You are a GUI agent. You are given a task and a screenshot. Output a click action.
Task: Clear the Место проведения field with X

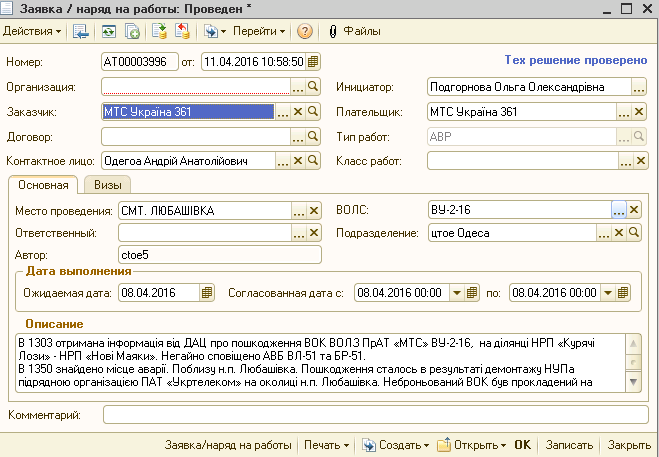tap(313, 211)
